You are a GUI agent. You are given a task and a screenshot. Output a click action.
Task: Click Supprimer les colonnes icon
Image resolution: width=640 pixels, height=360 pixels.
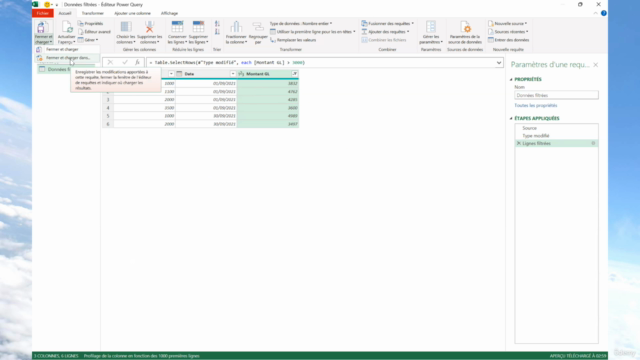pos(149,27)
